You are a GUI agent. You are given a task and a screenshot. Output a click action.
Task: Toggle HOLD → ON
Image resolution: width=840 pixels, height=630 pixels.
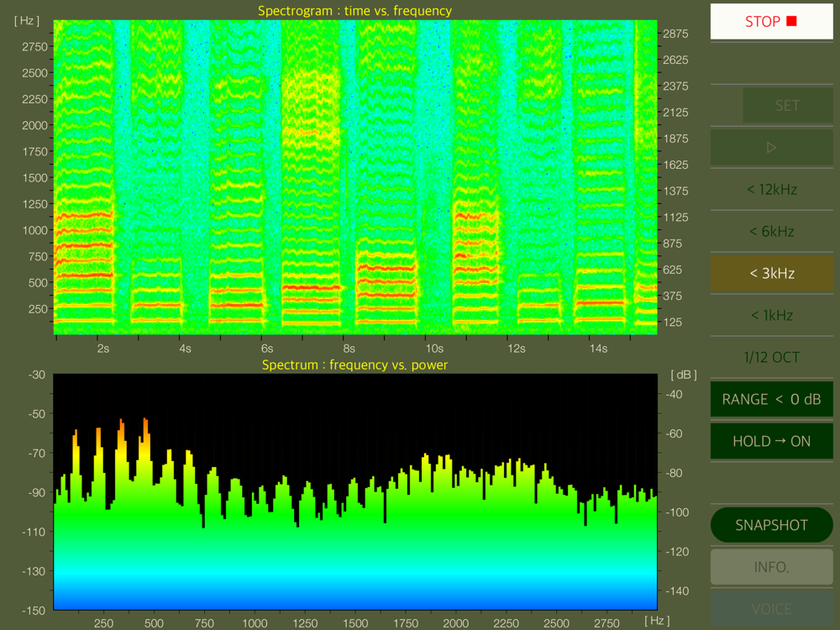pyautogui.click(x=771, y=441)
